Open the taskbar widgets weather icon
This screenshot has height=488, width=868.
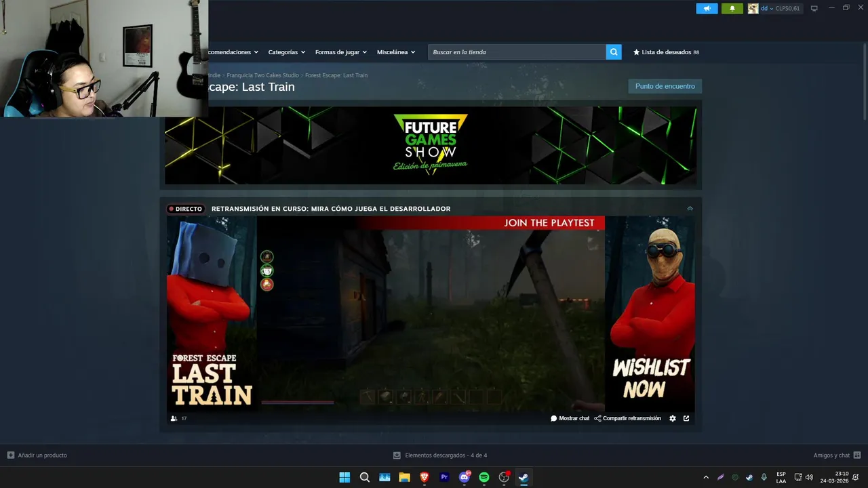(x=384, y=477)
